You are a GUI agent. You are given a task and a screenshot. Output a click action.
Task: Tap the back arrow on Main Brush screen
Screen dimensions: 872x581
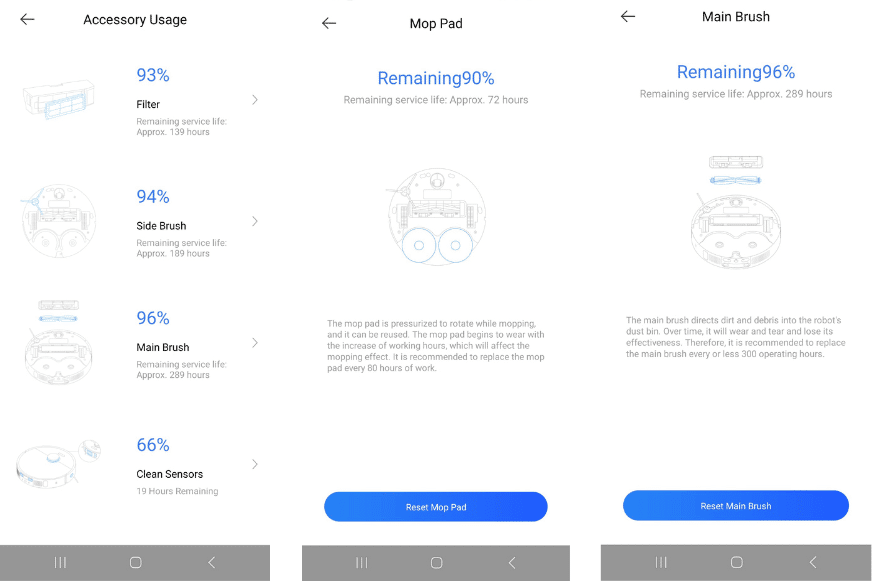627,16
